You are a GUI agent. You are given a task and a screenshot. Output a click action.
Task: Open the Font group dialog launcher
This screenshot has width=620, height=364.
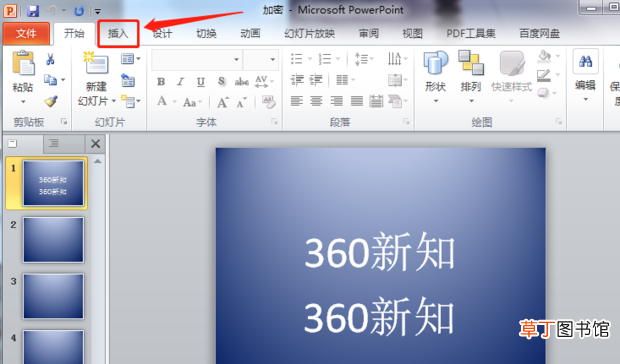tap(274, 122)
